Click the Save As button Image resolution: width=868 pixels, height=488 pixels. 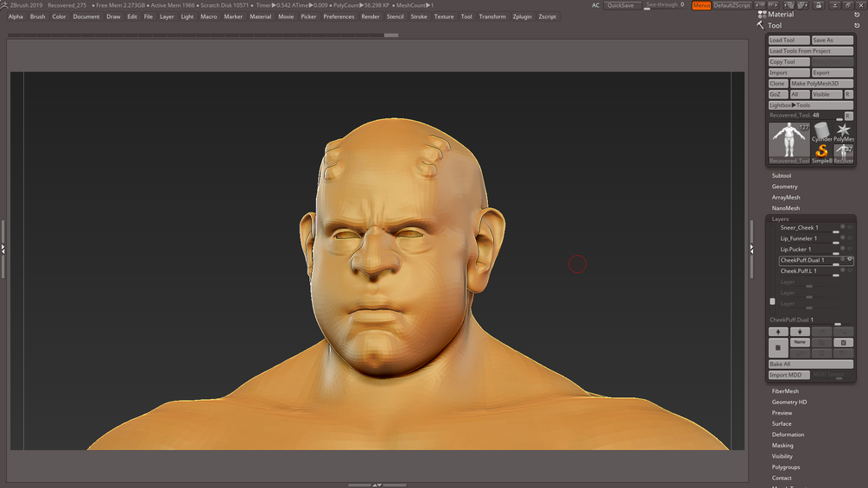coord(832,40)
